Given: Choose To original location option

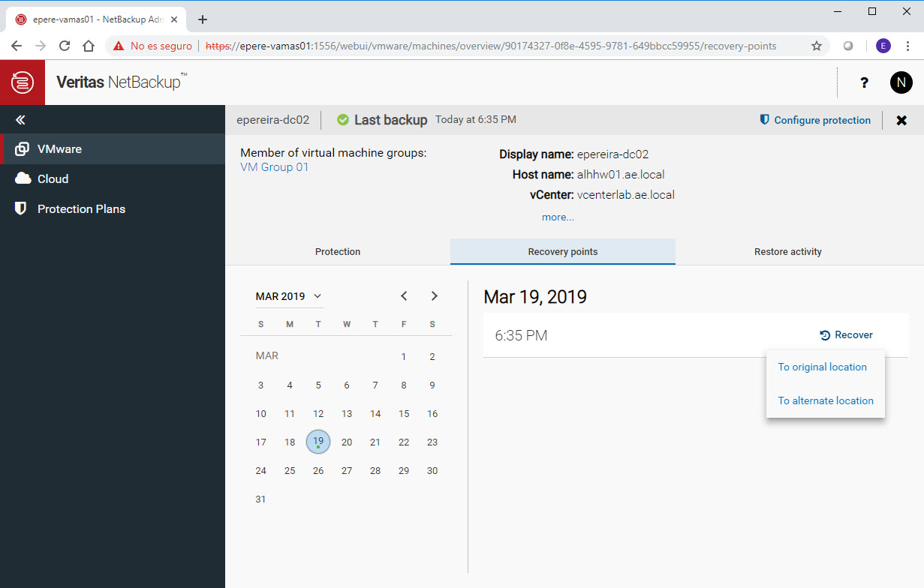Looking at the screenshot, I should (822, 367).
